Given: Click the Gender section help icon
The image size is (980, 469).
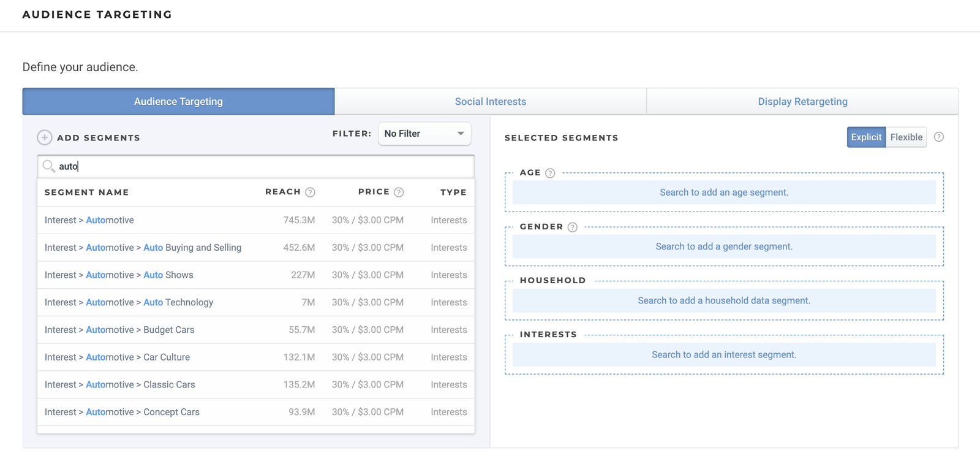Looking at the screenshot, I should pyautogui.click(x=572, y=227).
